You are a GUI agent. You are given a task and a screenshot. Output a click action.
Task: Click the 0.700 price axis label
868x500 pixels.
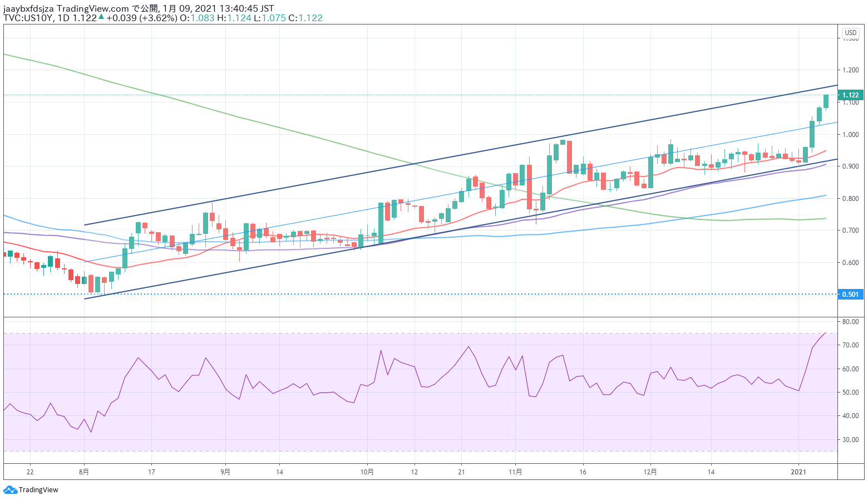(850, 231)
